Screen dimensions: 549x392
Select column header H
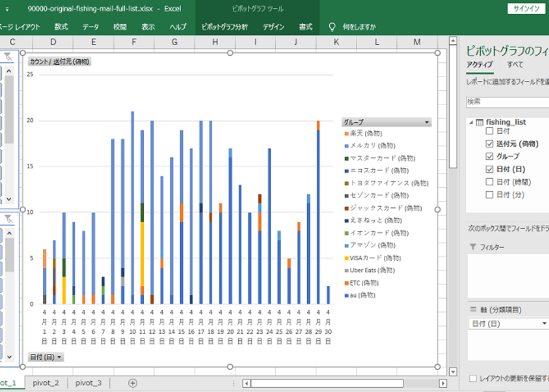(215, 42)
